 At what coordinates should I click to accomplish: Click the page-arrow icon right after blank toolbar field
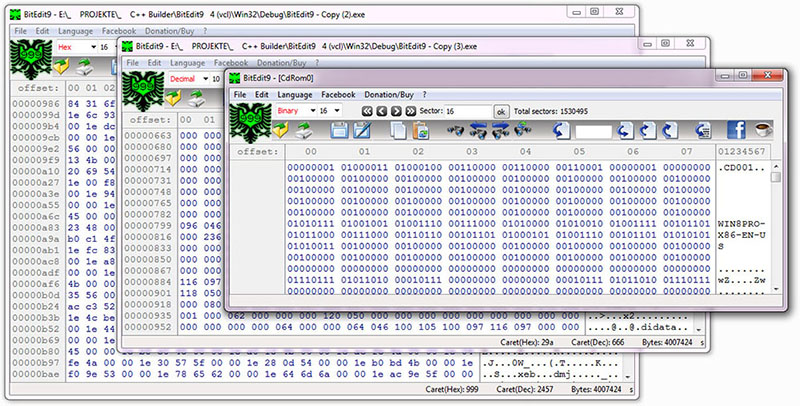[x=625, y=131]
